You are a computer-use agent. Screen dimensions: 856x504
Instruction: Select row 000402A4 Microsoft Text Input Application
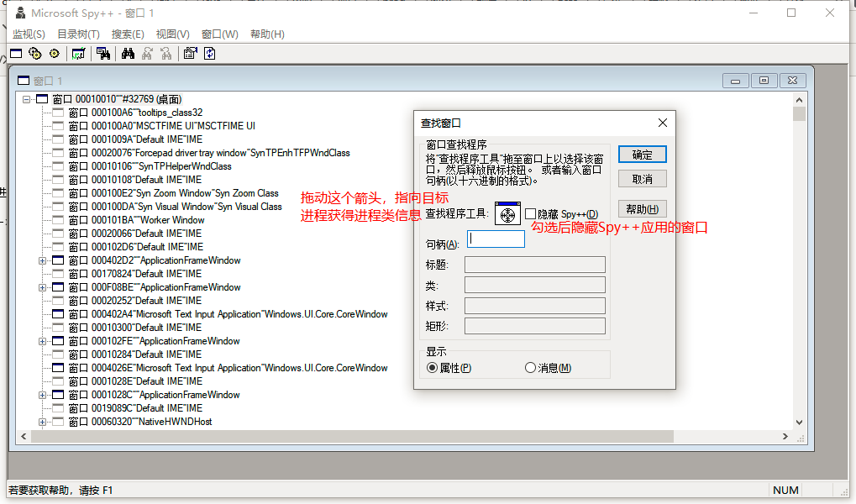[228, 314]
